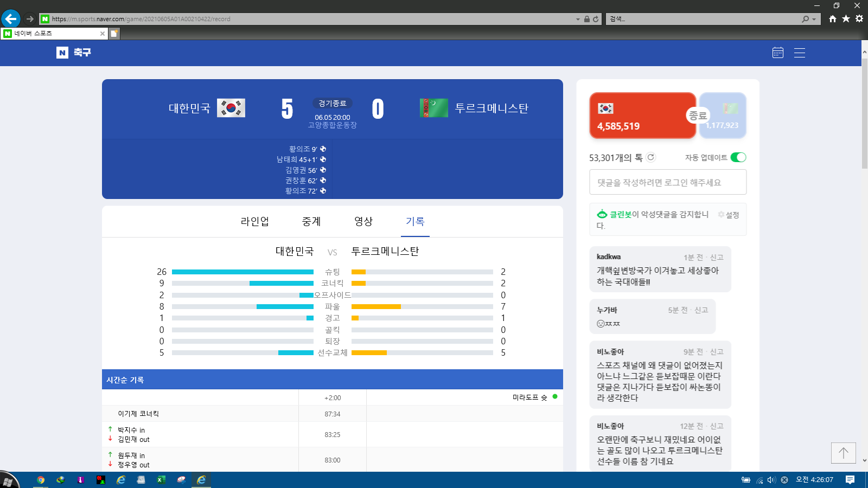Image resolution: width=868 pixels, height=488 pixels.
Task: Click the 클린봇 robot icon
Action: pyautogui.click(x=602, y=214)
